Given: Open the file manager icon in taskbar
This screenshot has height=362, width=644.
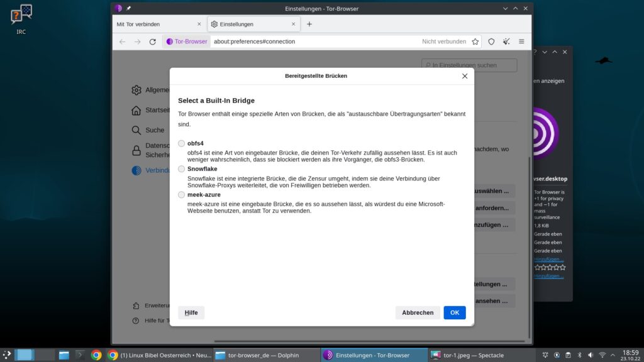Looking at the screenshot, I should (x=64, y=355).
